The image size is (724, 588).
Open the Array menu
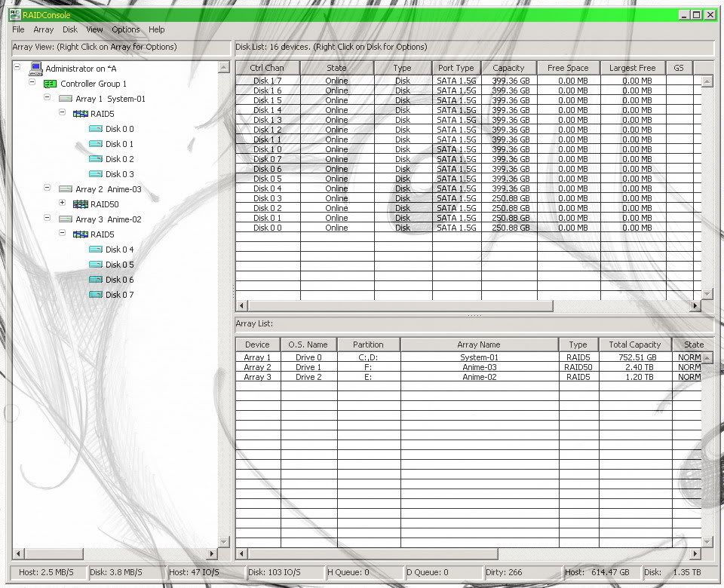click(43, 29)
